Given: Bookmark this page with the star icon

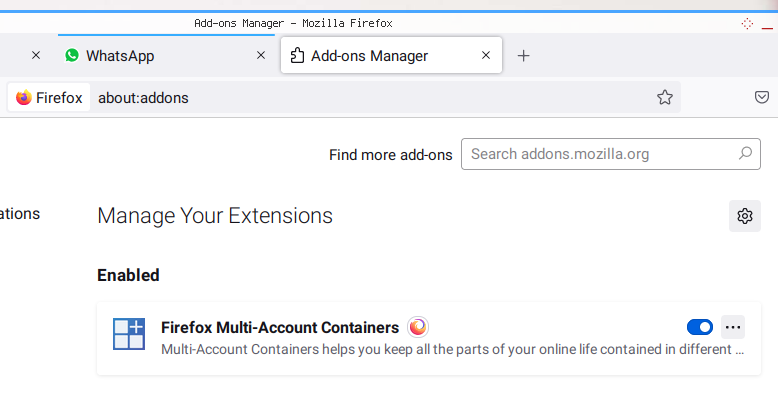Looking at the screenshot, I should 665,97.
